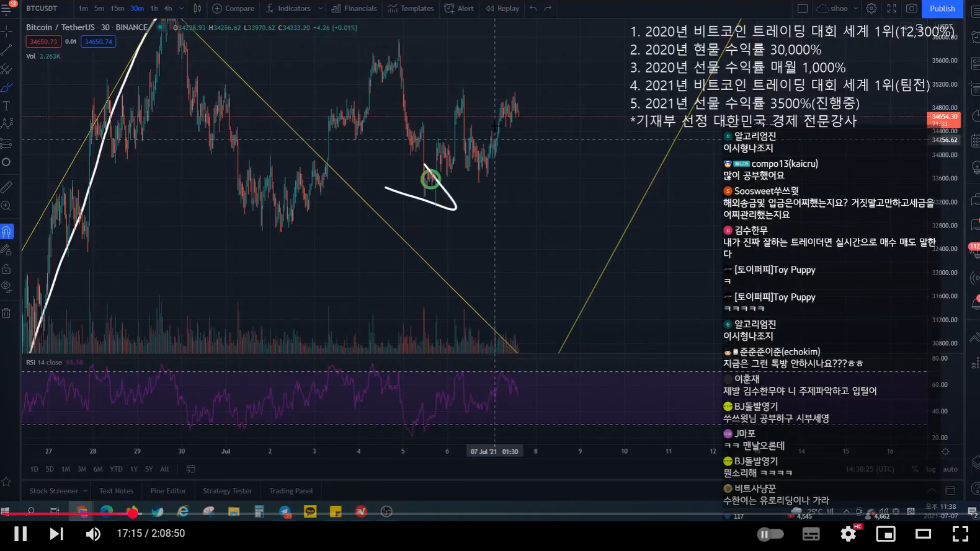Select the trend line drawing tool
Image resolution: width=980 pixels, height=551 pixels.
7,50
